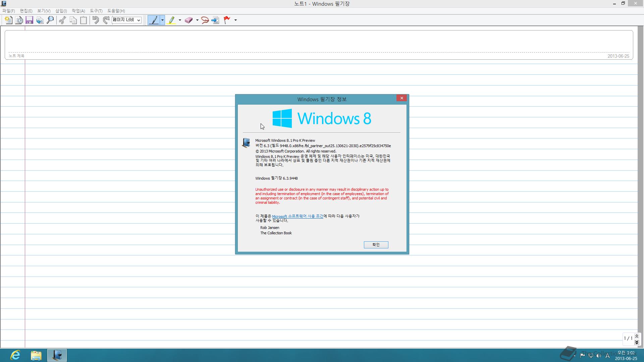Click the Import icon in toolbar
Screen dimensions: 644x362
tap(40, 20)
